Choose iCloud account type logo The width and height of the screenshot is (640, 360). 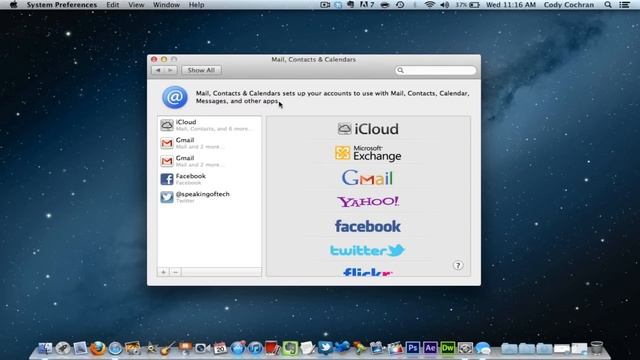tap(368, 129)
